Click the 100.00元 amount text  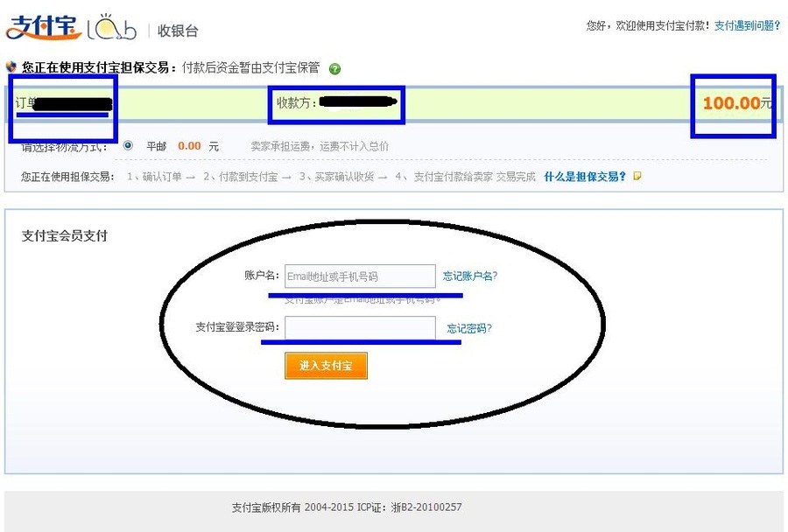(x=736, y=103)
